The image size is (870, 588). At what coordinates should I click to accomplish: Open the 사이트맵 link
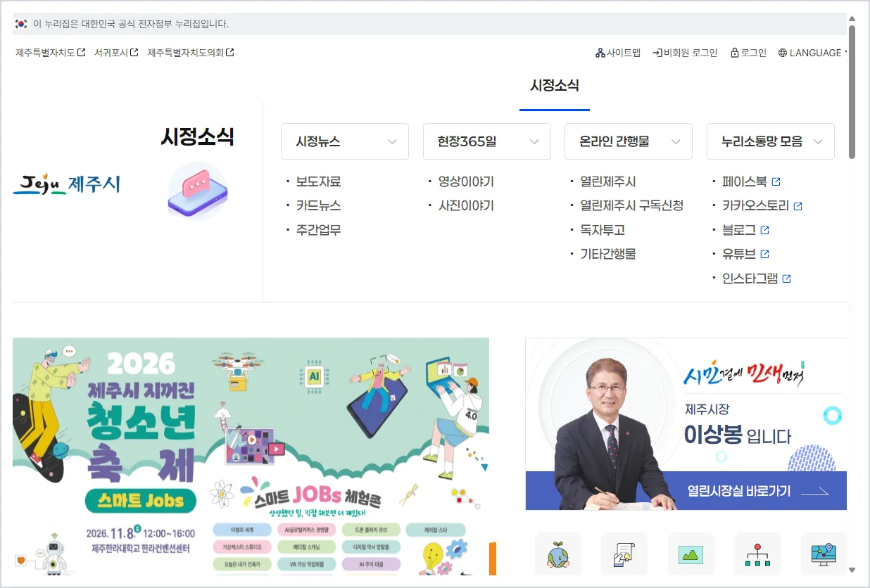618,53
